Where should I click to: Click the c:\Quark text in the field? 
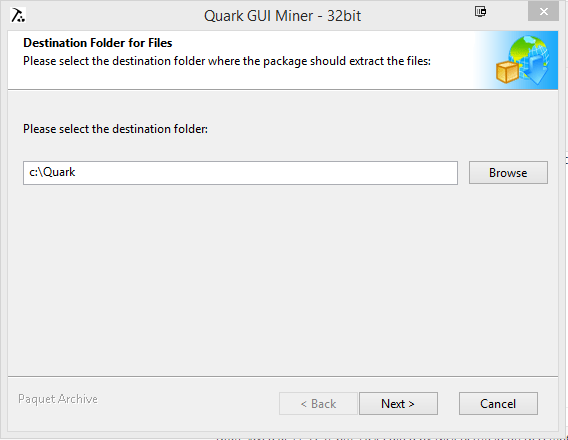point(52,172)
